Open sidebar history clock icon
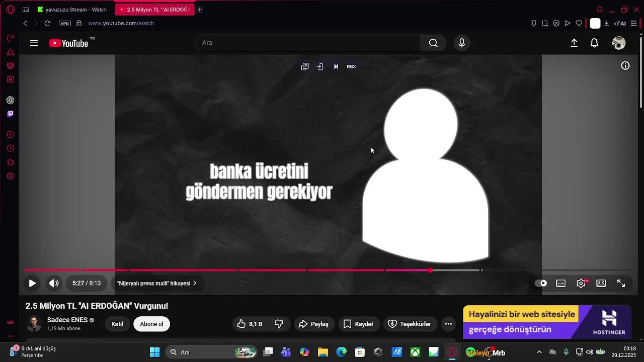This screenshot has width=644, height=362. [x=10, y=148]
